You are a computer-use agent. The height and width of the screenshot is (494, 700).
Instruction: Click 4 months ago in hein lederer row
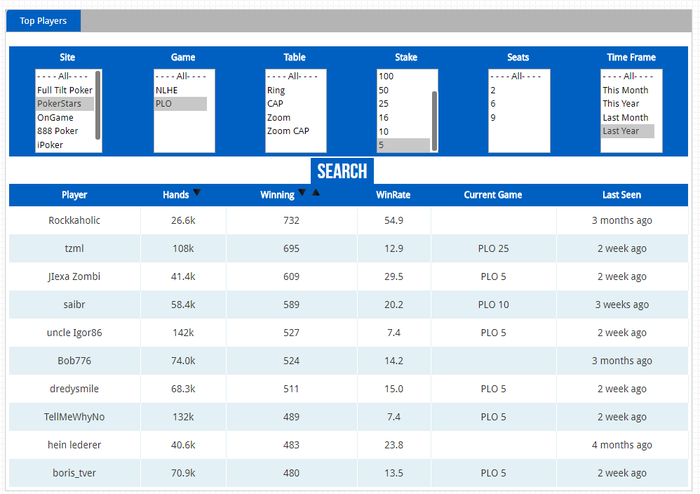[x=622, y=445]
